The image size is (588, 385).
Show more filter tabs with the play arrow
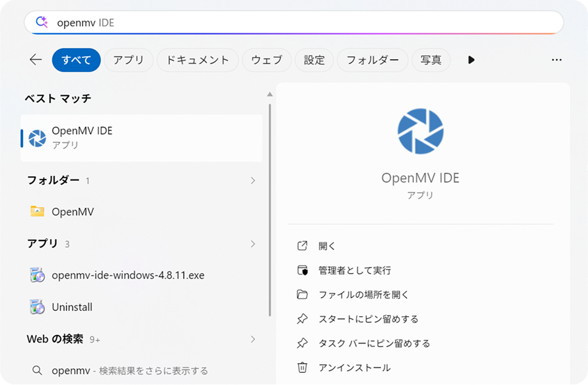[471, 60]
